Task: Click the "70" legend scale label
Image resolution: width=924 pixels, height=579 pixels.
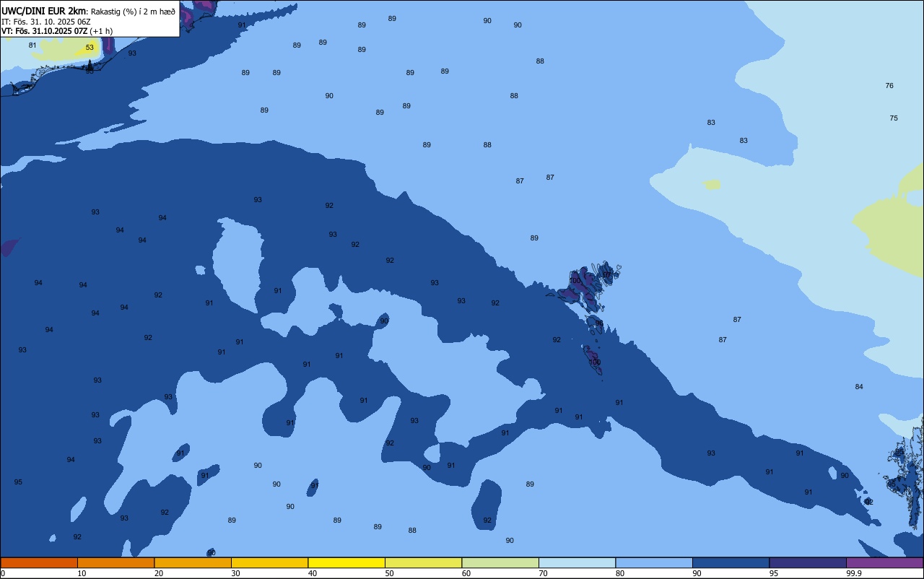Action: [x=543, y=573]
